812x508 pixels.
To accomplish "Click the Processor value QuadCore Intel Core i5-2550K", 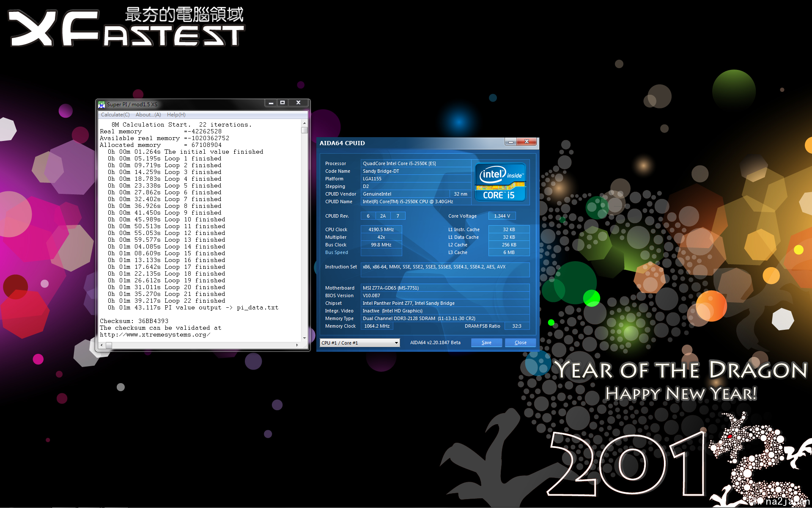I will [x=416, y=163].
